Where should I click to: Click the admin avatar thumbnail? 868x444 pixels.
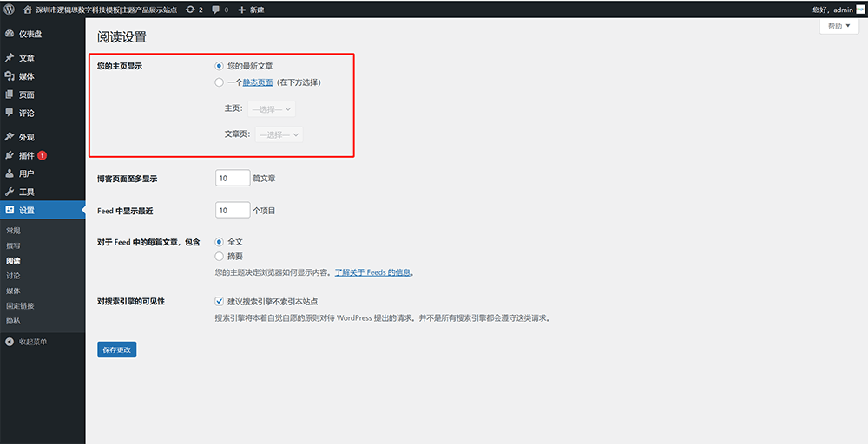tap(860, 10)
